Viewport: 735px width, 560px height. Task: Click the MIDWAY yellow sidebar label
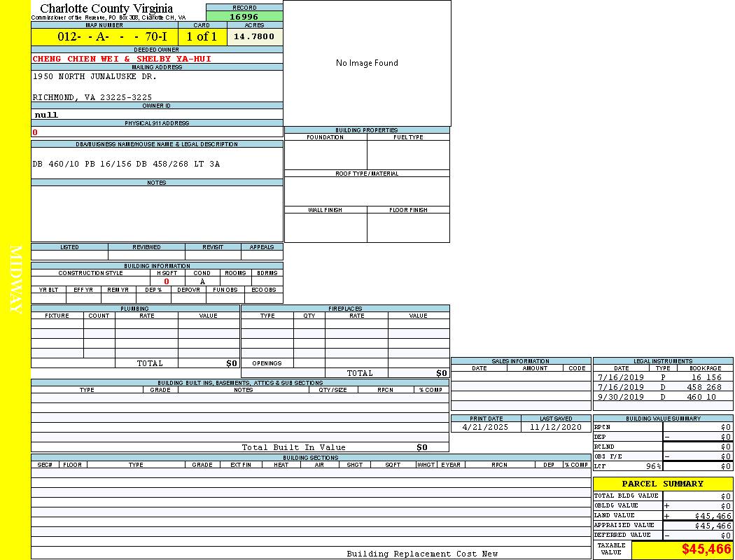pos(15,279)
